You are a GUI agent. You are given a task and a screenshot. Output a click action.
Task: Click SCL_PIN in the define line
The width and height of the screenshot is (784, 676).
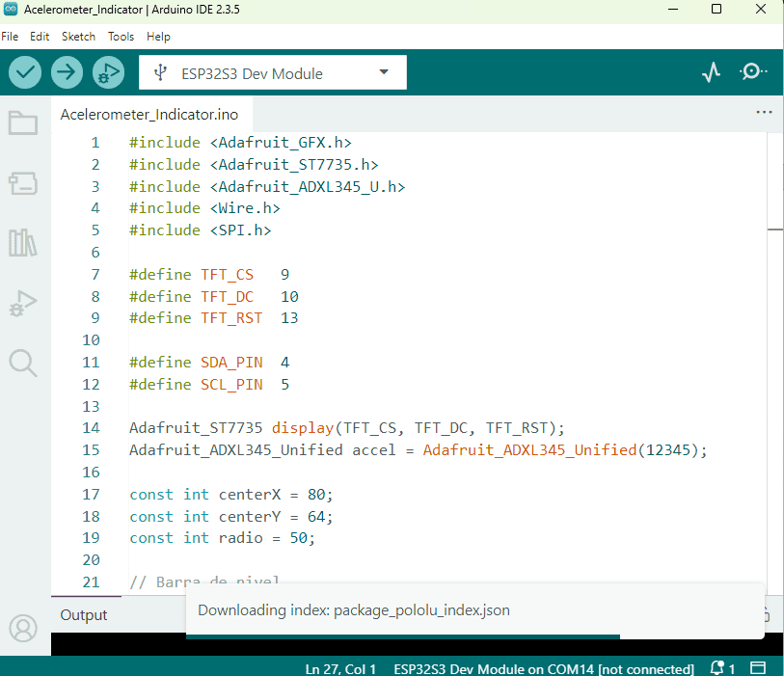tap(231, 385)
